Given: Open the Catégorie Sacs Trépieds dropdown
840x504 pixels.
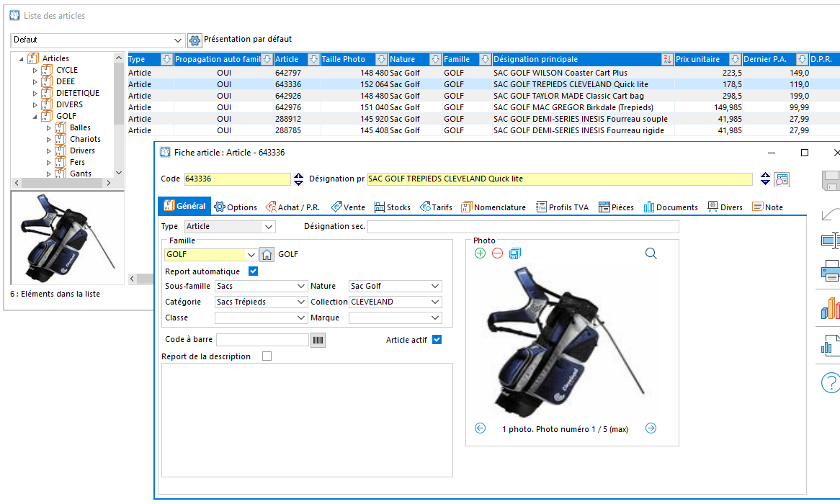Looking at the screenshot, I should 301,302.
